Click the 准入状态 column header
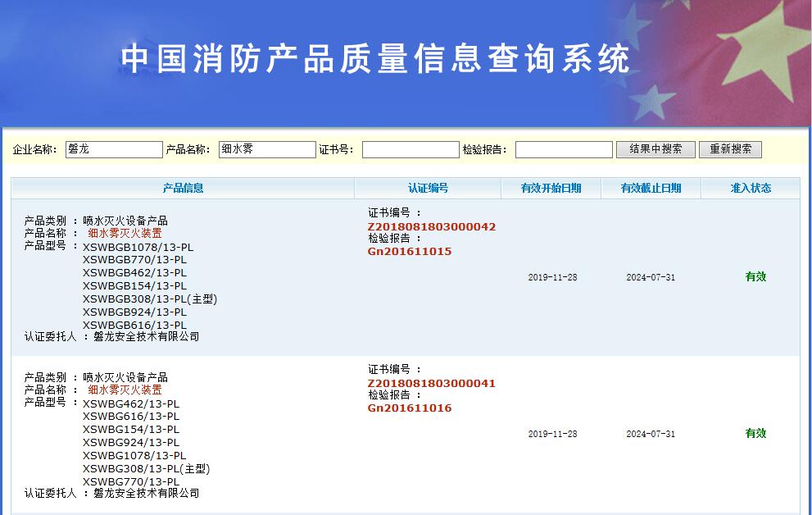Viewport: 812px width, 515px height. (749, 188)
